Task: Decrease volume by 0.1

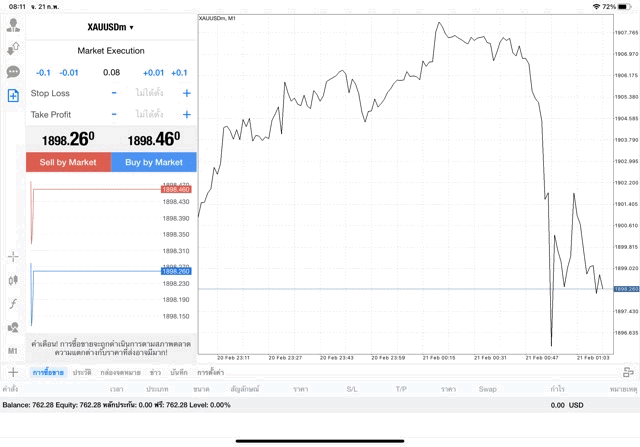Action: click(x=43, y=73)
